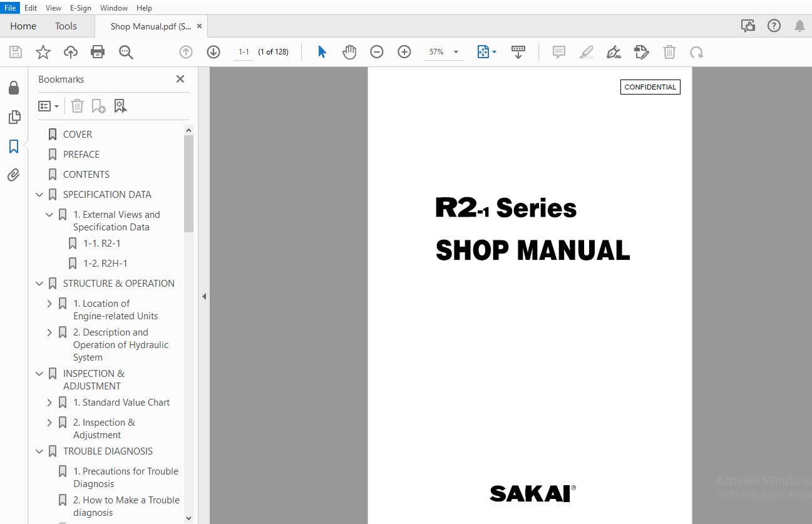Choose the Selection arrow tool
This screenshot has height=524, width=812.
point(322,52)
